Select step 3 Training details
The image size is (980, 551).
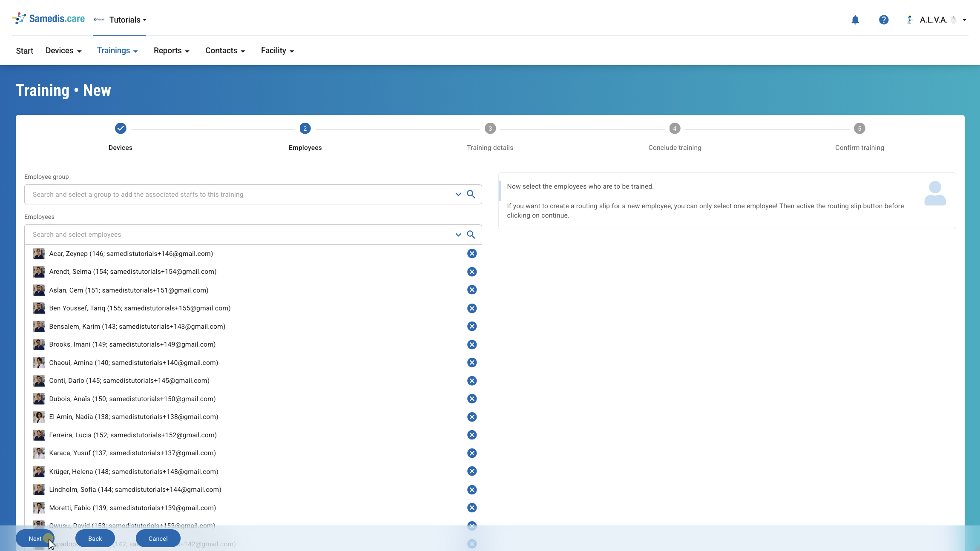click(x=490, y=129)
